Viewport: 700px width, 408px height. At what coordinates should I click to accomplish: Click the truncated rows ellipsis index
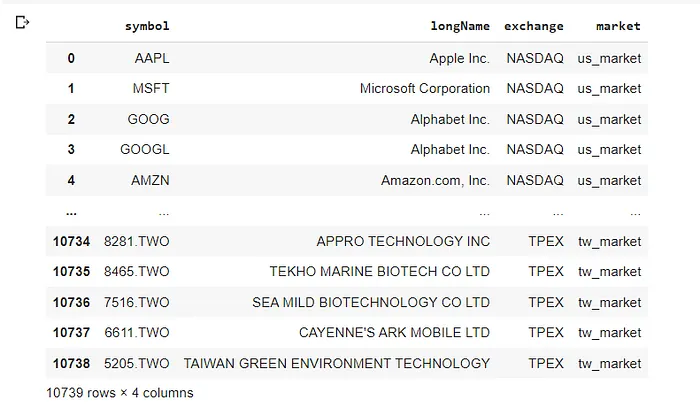71,212
